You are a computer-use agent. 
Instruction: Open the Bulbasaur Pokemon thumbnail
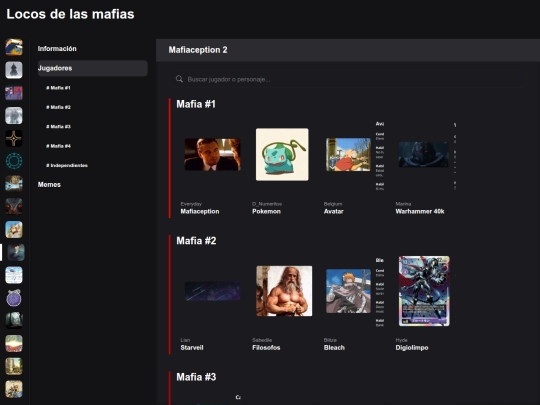coord(282,154)
